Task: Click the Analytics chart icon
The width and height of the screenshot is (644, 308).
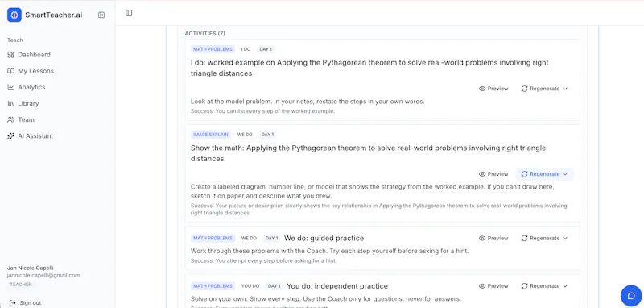Action: click(x=10, y=87)
